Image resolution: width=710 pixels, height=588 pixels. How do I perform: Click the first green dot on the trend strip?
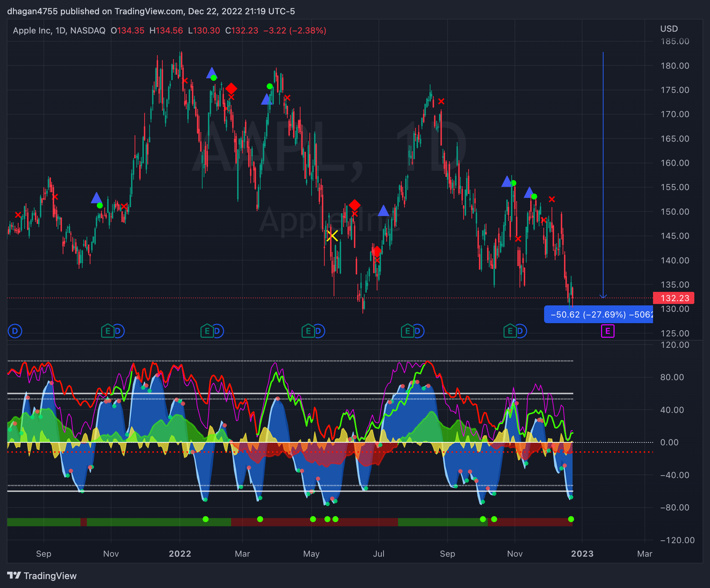click(x=205, y=519)
